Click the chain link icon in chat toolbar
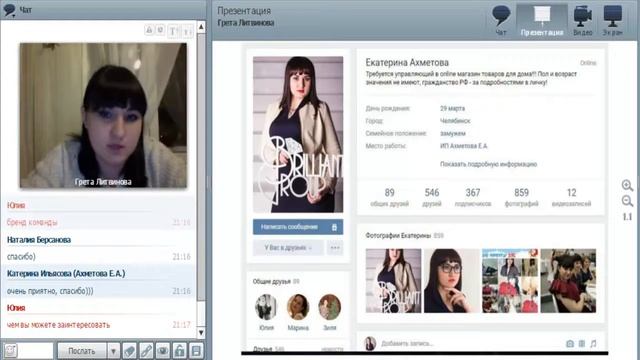The image size is (640, 360). click(x=146, y=351)
